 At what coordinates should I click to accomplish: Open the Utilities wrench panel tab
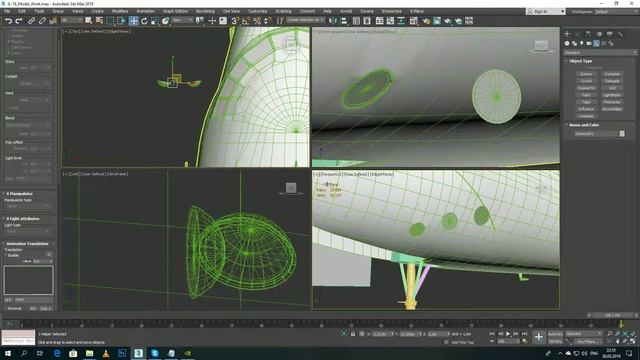point(620,34)
